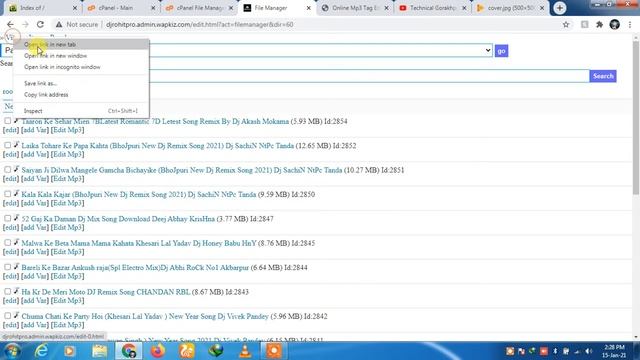The height and width of the screenshot is (360, 640).
Task: Click add Var under Saiyan Ji Dilwa
Action: coord(35,179)
